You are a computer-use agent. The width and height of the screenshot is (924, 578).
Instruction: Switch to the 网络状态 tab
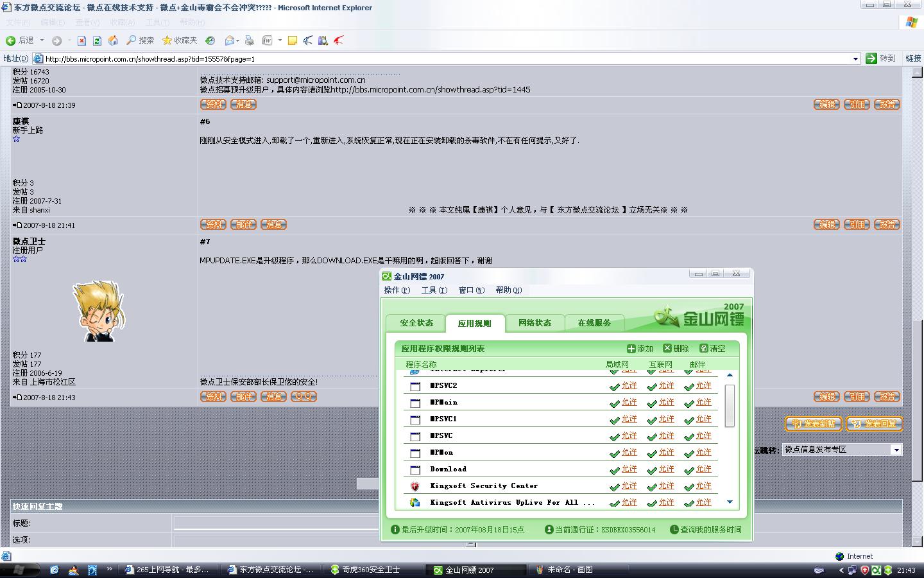coord(535,323)
